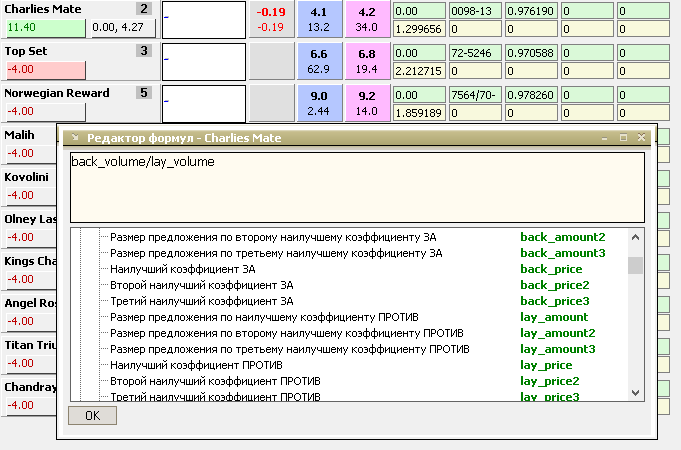Select back_amount2 variable row
The width and height of the screenshot is (681, 450).
click(357, 237)
